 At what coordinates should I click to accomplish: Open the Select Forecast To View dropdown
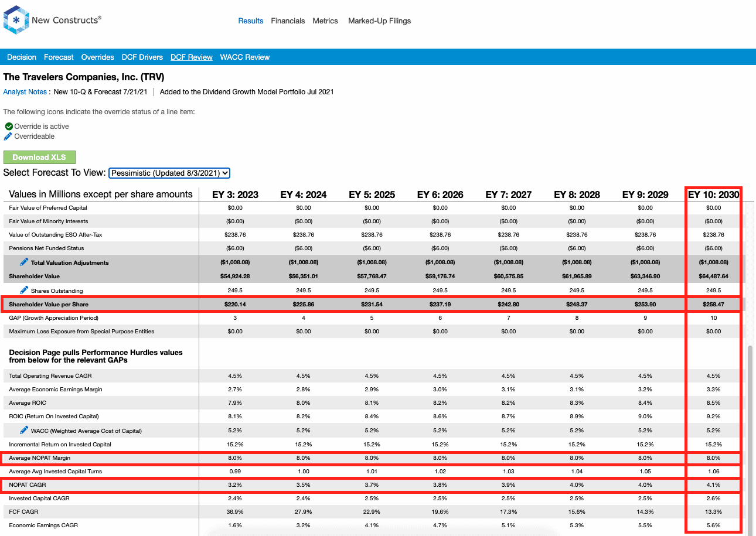point(169,173)
